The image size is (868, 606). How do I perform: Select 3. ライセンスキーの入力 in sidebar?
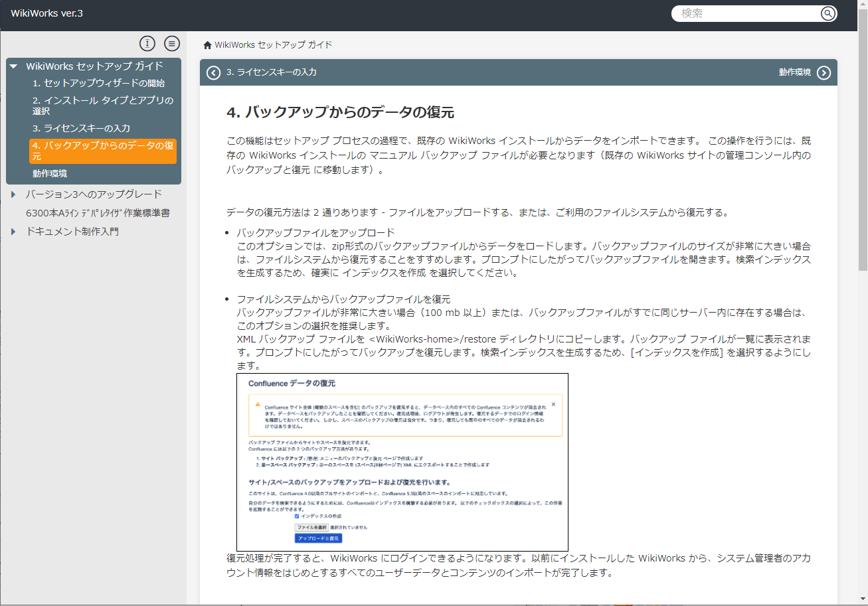(81, 128)
